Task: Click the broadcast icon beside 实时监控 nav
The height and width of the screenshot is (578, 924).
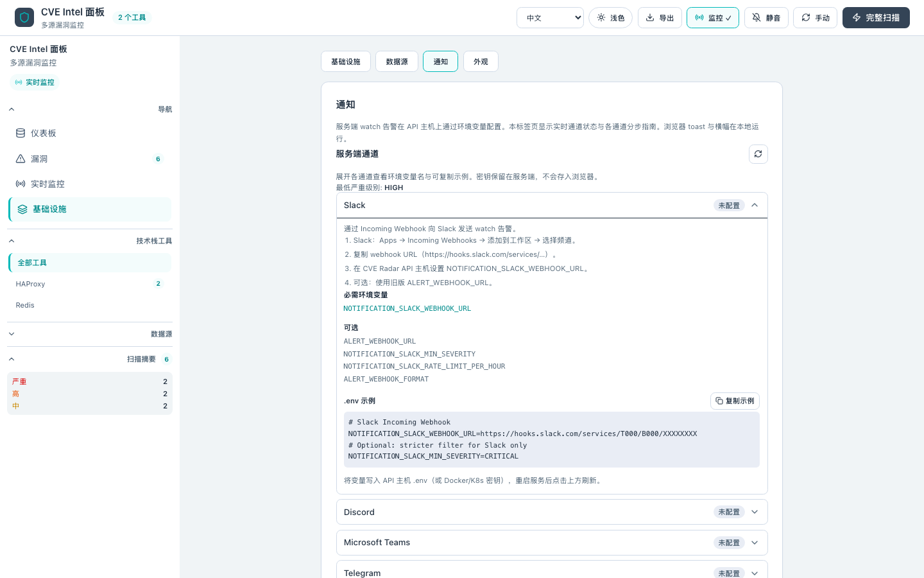Action: [21, 184]
